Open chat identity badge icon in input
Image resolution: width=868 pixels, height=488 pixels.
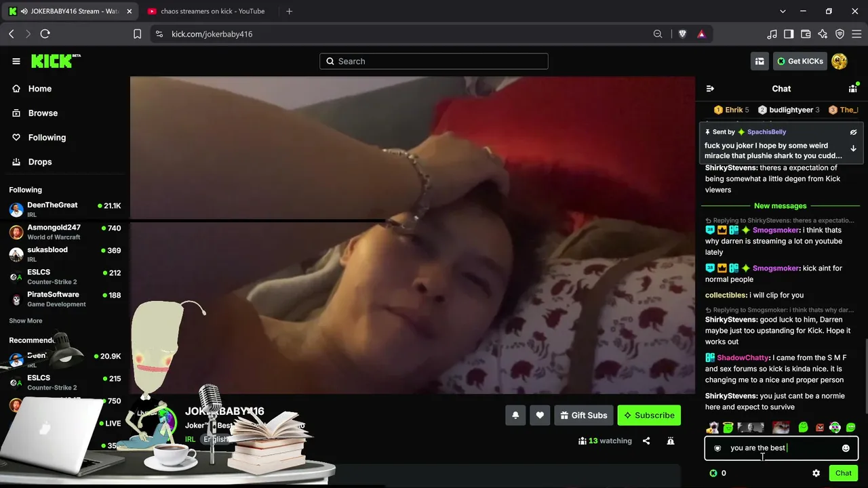(x=717, y=448)
